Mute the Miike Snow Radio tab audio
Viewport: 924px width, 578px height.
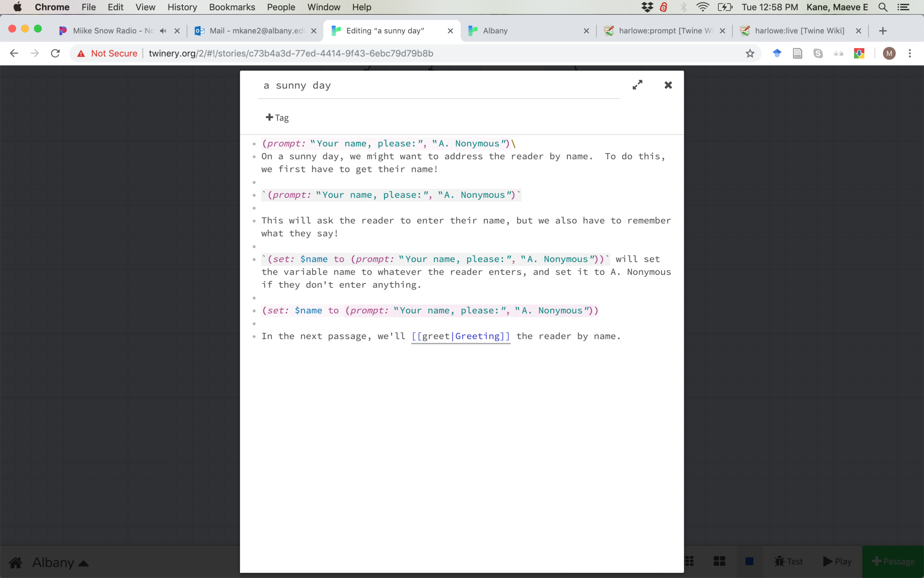(163, 31)
